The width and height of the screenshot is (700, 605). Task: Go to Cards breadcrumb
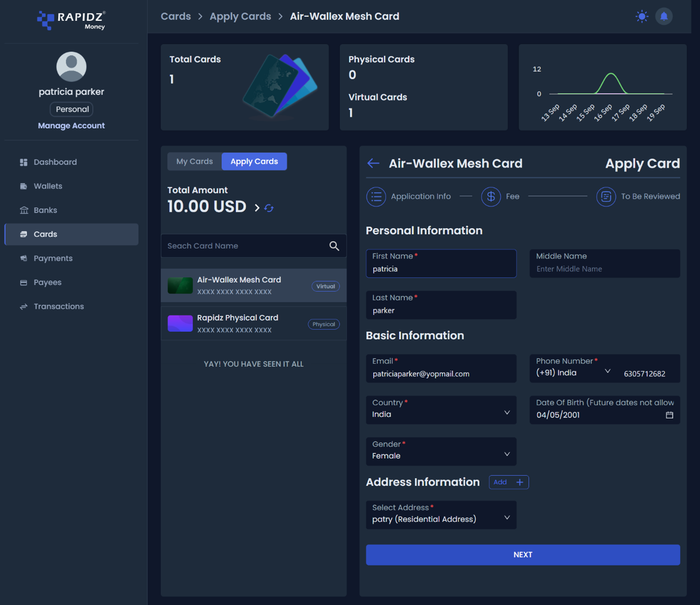pyautogui.click(x=176, y=16)
